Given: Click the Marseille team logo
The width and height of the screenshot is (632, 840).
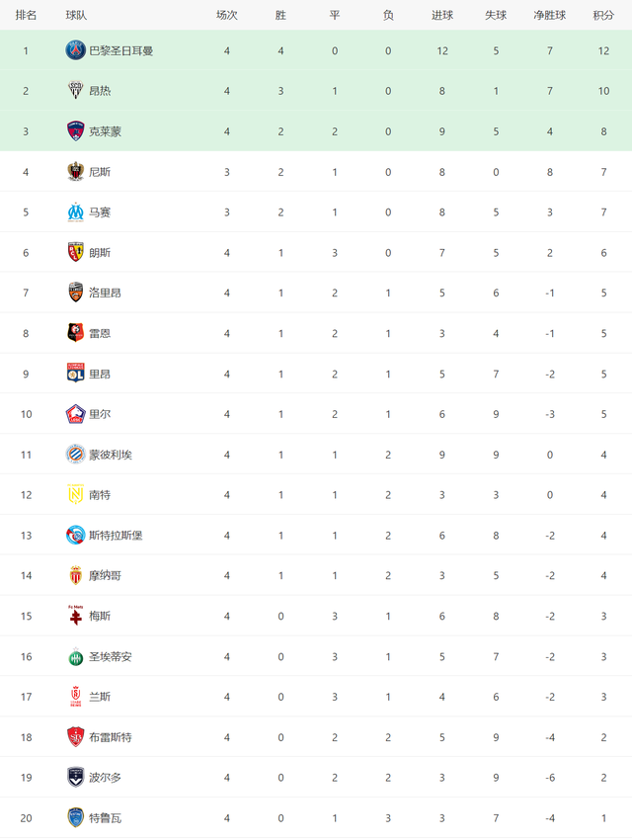Looking at the screenshot, I should click(x=75, y=212).
